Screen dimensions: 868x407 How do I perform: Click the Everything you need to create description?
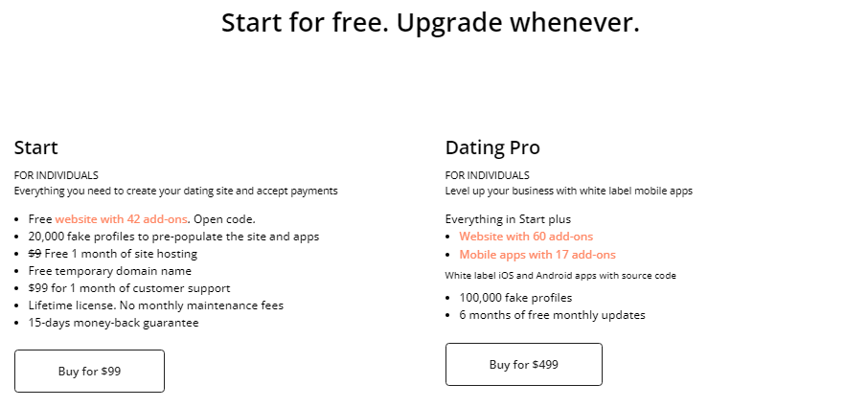click(x=176, y=191)
